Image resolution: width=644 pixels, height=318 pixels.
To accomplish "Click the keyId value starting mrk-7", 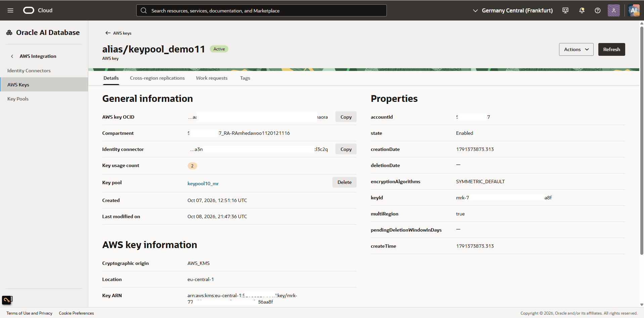I will pos(504,198).
